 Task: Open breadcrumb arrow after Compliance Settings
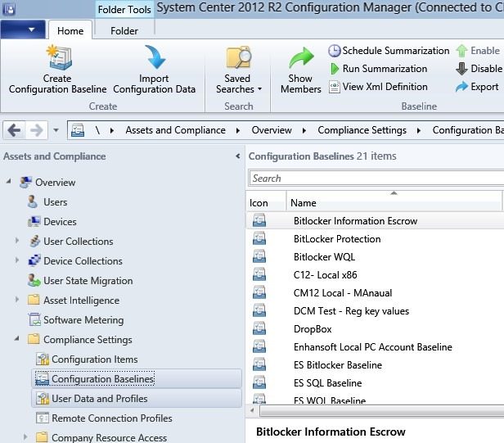click(x=419, y=130)
